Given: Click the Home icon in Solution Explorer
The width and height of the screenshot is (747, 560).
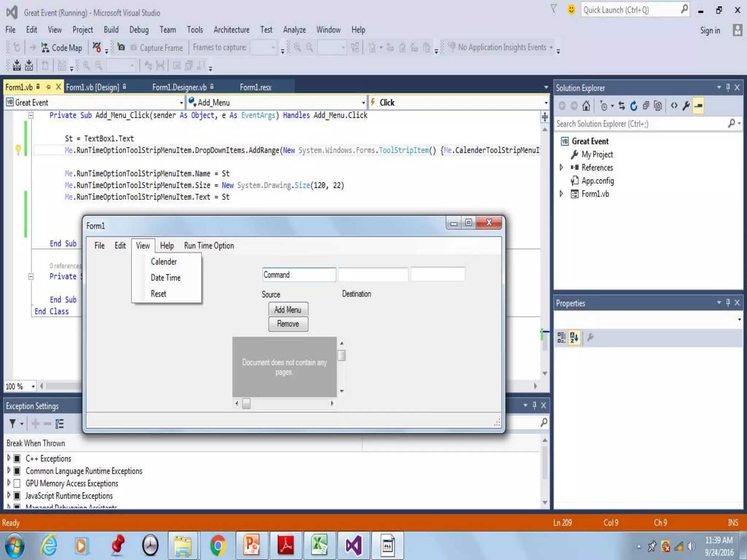Looking at the screenshot, I should click(586, 106).
